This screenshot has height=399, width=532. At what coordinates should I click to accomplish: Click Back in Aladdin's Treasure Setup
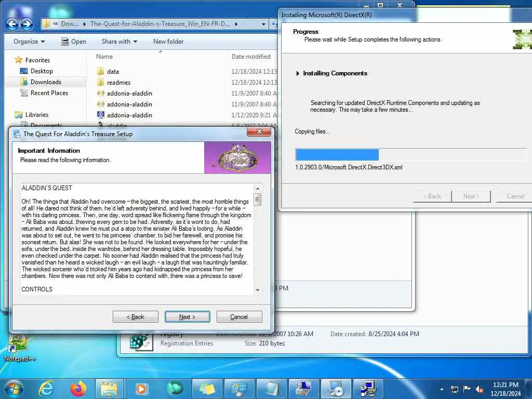(136, 317)
